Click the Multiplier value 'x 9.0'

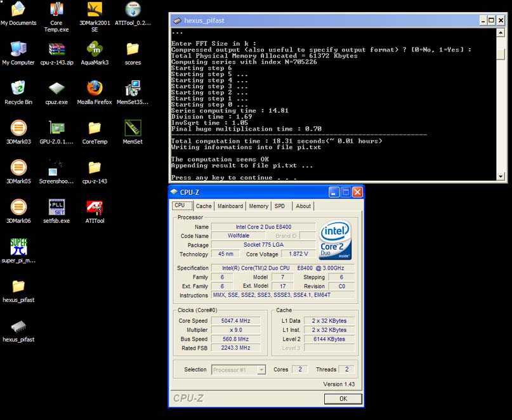236,330
